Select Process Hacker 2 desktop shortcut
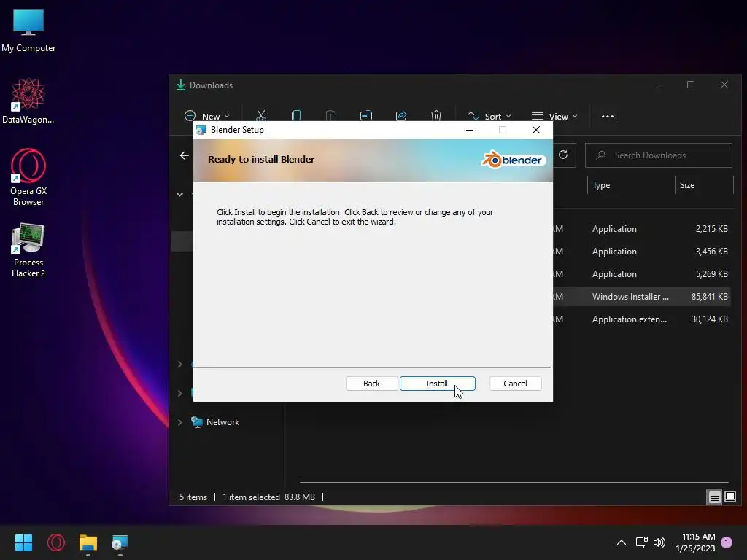Image resolution: width=747 pixels, height=560 pixels. tap(28, 251)
